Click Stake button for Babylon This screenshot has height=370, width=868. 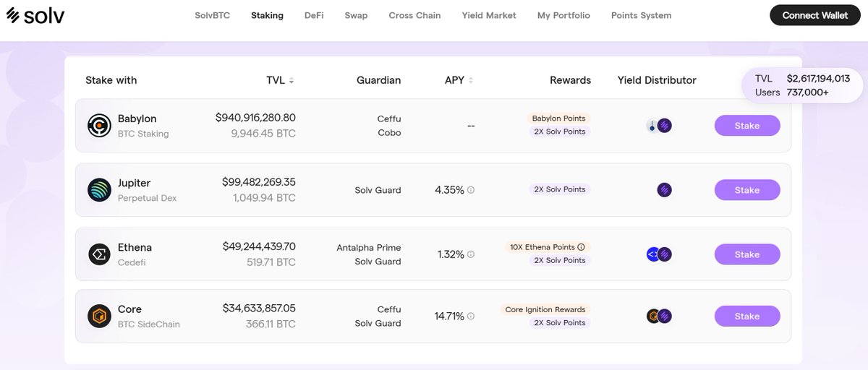(x=747, y=126)
